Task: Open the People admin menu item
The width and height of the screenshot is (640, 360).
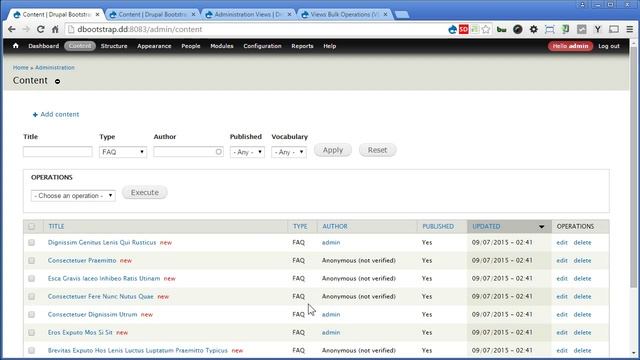Action: (191, 46)
